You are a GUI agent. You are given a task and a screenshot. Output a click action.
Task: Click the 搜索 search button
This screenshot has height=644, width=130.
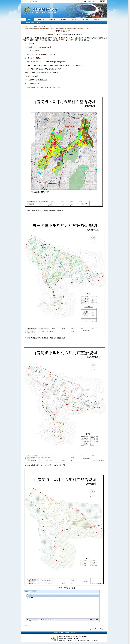coord(103,1)
